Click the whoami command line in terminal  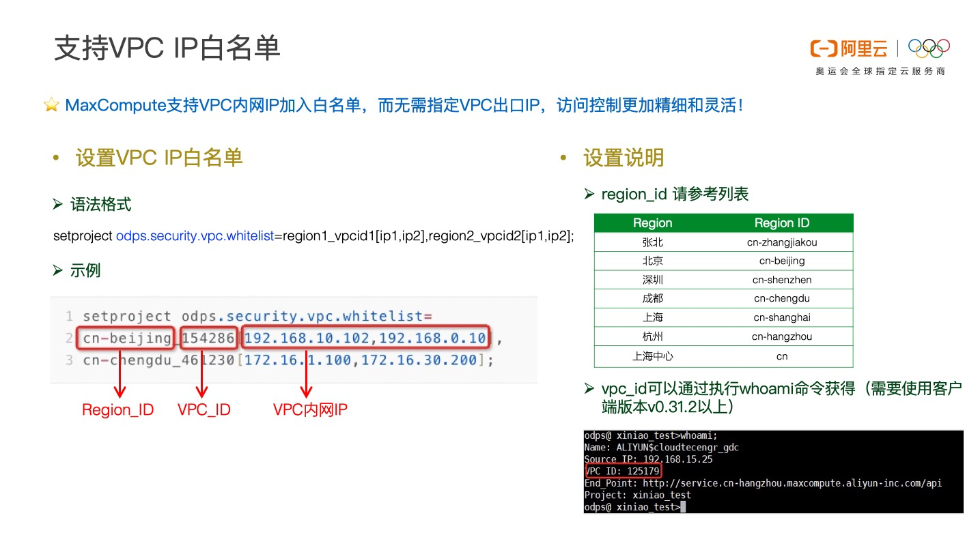651,435
